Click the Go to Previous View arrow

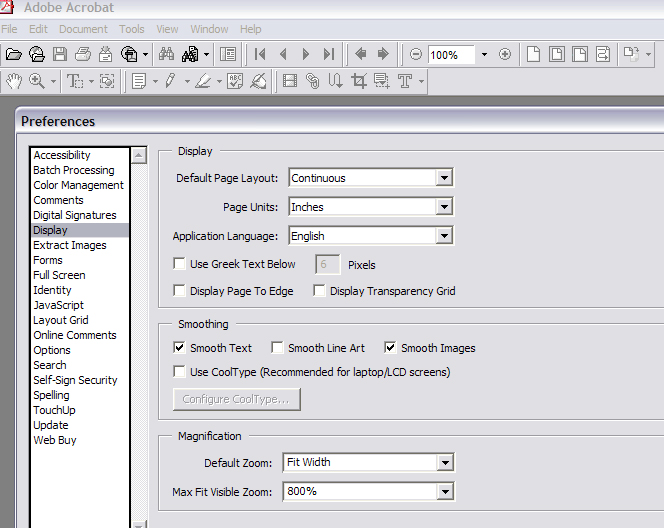pyautogui.click(x=361, y=54)
